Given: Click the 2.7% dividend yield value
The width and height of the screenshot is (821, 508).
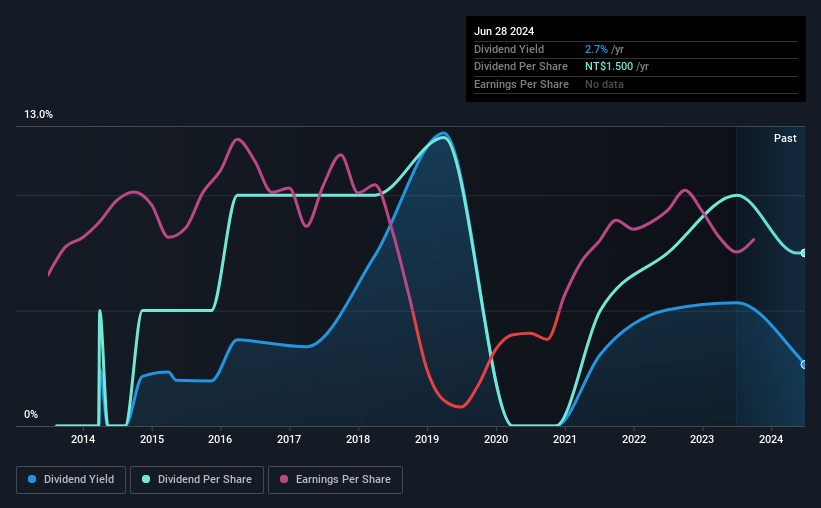Looking at the screenshot, I should 596,49.
